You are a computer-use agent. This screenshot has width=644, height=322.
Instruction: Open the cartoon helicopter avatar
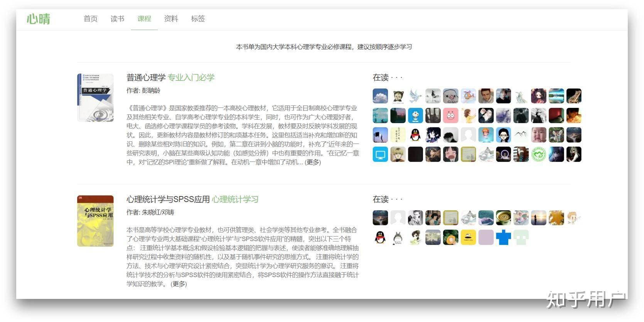[468, 96]
